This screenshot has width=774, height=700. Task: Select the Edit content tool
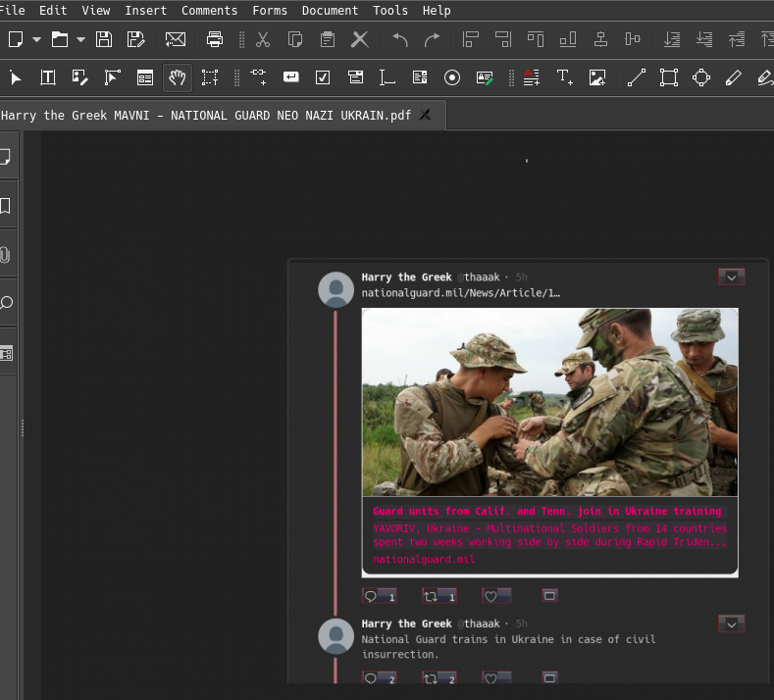[x=80, y=77]
